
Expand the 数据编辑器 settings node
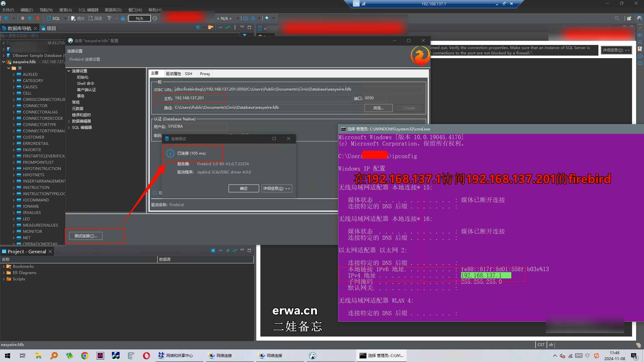(x=69, y=121)
